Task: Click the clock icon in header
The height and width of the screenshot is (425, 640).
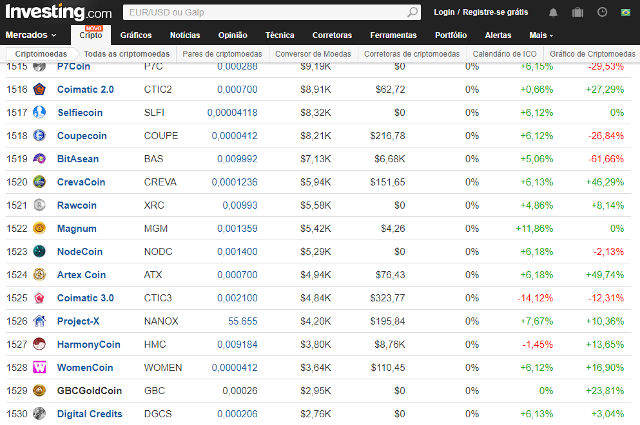Action: [x=602, y=12]
